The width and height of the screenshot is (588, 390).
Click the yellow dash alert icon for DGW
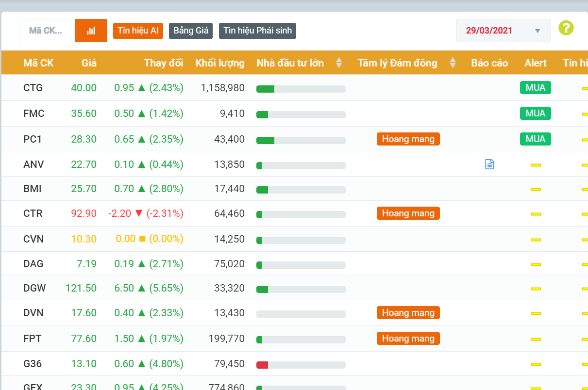pos(536,289)
